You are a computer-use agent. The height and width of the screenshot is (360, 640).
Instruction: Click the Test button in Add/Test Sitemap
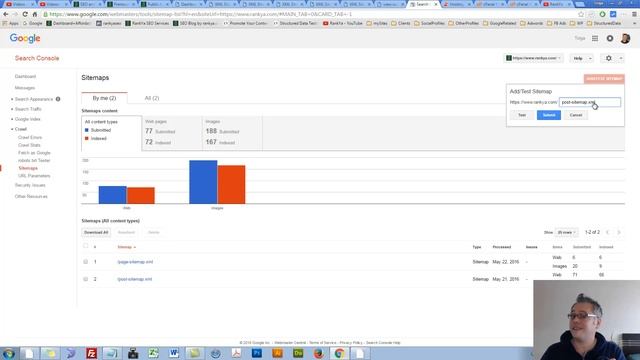pyautogui.click(x=522, y=115)
